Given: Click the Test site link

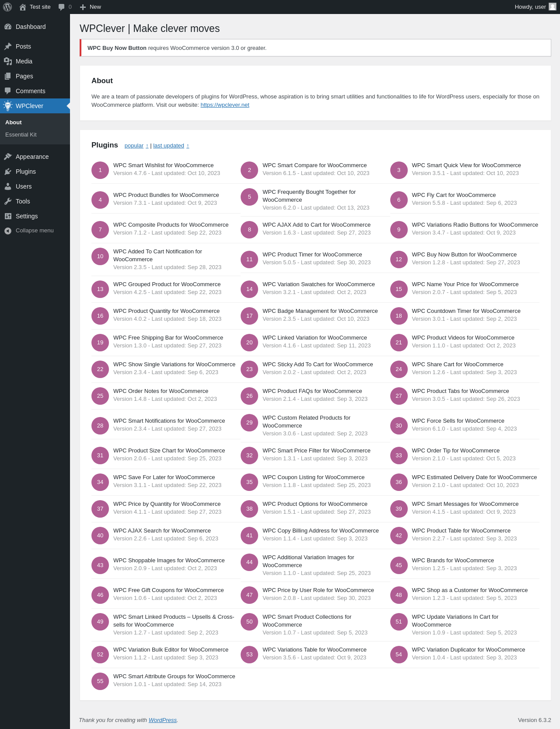Looking at the screenshot, I should click(x=35, y=7).
